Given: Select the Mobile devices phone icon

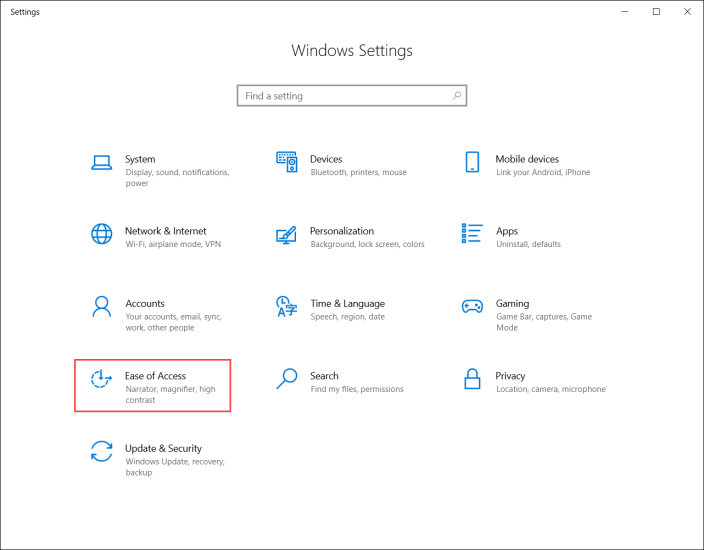Looking at the screenshot, I should (472, 162).
